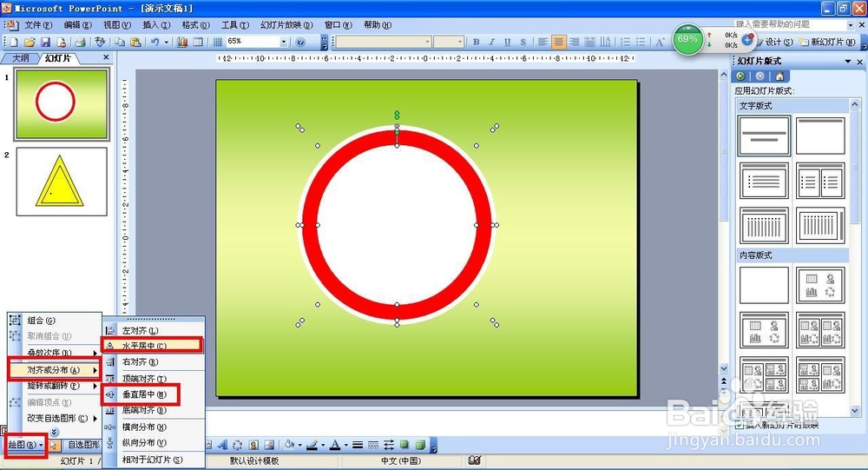Toggle numbered list formatting
This screenshot has width=868, height=470.
coord(625,42)
